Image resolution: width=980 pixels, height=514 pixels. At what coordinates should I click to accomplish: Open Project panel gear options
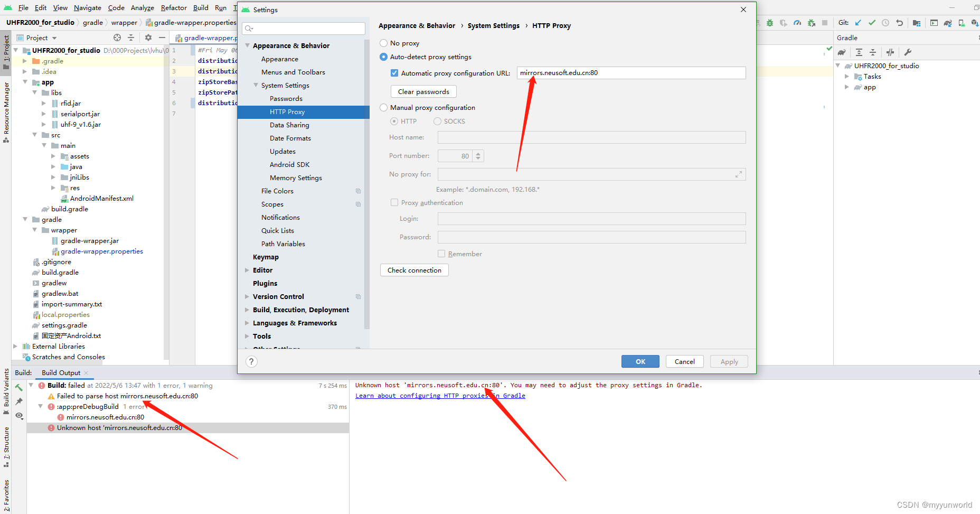(148, 38)
